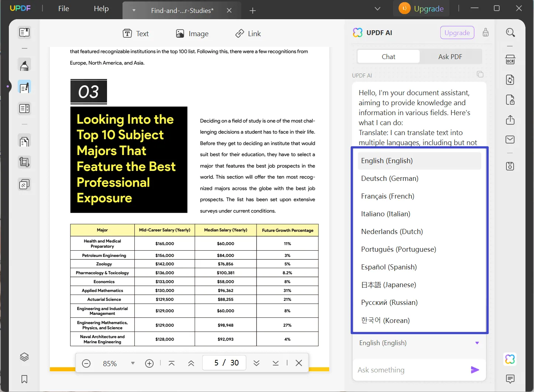This screenshot has height=392, width=534.
Task: Zoom in with the plus button
Action: point(149,364)
